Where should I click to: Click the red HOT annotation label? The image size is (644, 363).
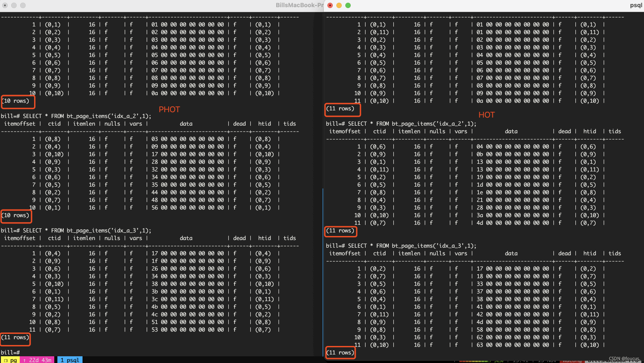pyautogui.click(x=486, y=115)
